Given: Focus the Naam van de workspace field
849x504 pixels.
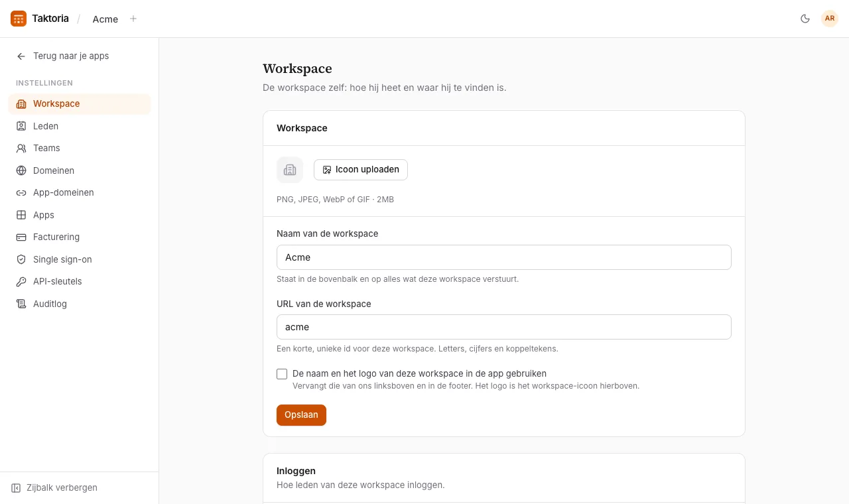Looking at the screenshot, I should pos(504,257).
